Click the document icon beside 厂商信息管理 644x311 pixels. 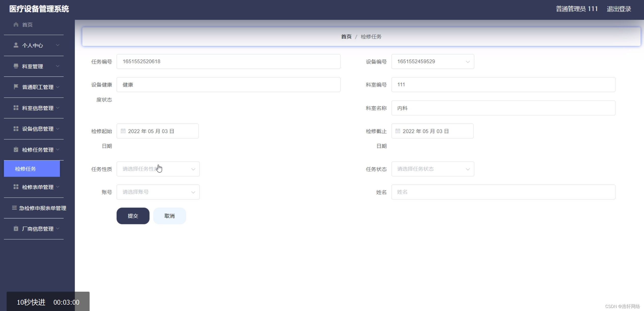tap(16, 228)
